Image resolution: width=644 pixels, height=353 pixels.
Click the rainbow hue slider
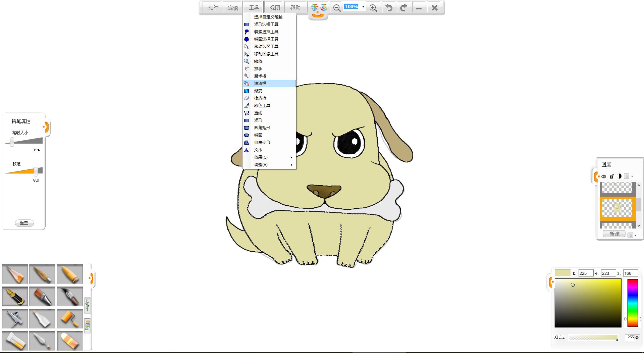632,303
